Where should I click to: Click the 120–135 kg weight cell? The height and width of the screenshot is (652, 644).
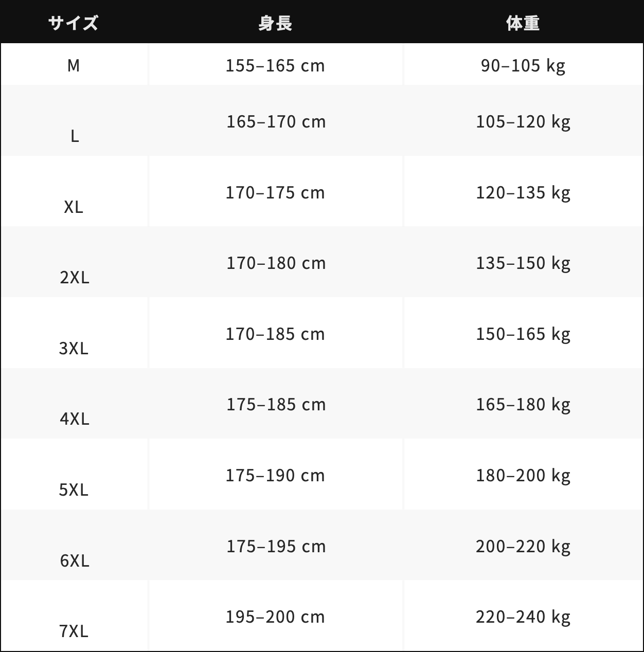coord(523,193)
